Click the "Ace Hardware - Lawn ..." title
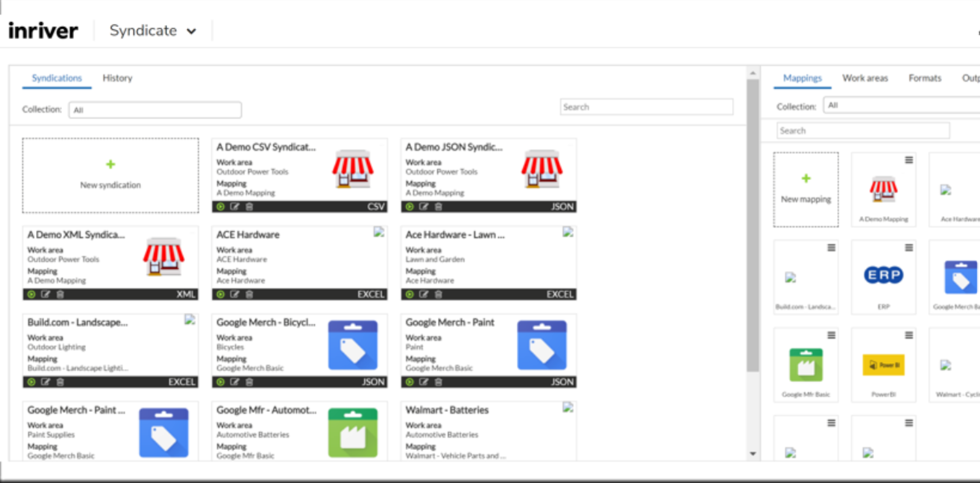The image size is (980, 483). tap(455, 235)
